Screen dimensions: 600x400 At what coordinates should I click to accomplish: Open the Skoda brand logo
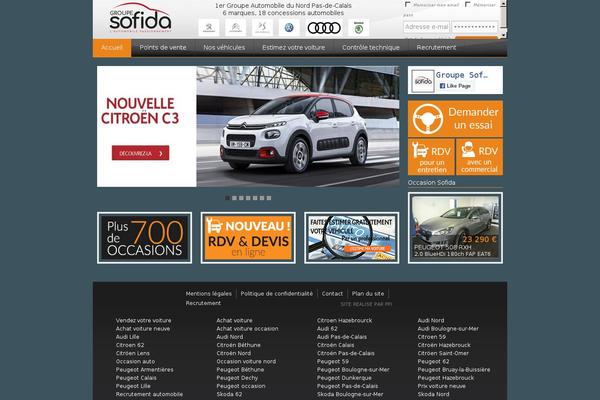coord(359,28)
